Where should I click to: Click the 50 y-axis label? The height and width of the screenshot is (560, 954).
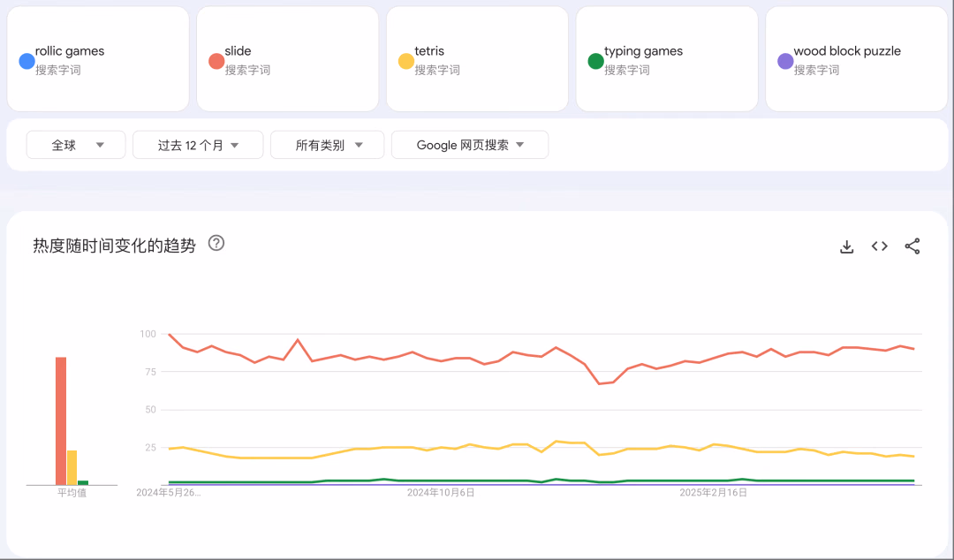click(x=150, y=410)
